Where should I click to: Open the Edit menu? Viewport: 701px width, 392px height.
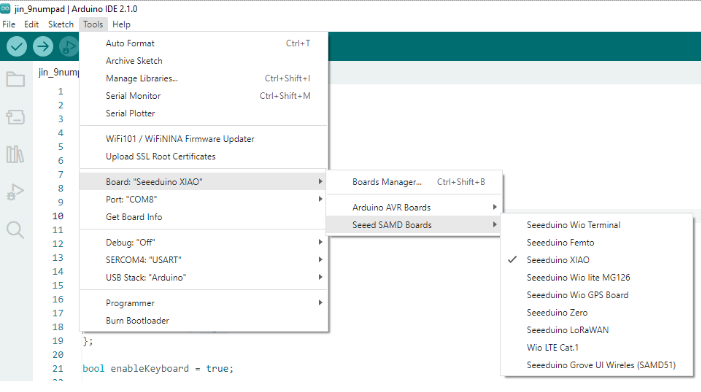pos(31,25)
